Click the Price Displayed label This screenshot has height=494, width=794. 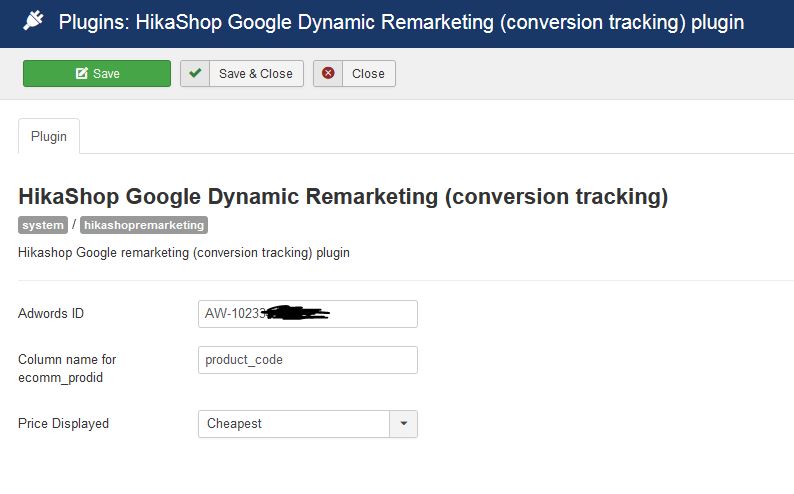pos(63,424)
